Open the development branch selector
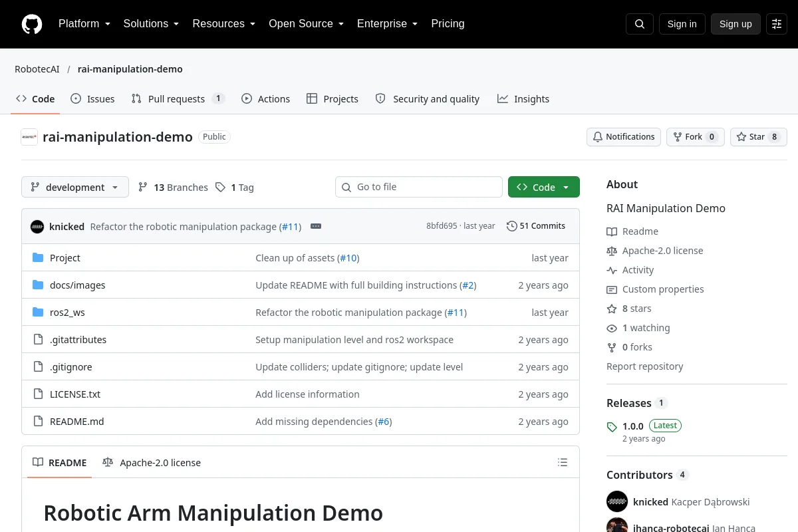 tap(74, 187)
